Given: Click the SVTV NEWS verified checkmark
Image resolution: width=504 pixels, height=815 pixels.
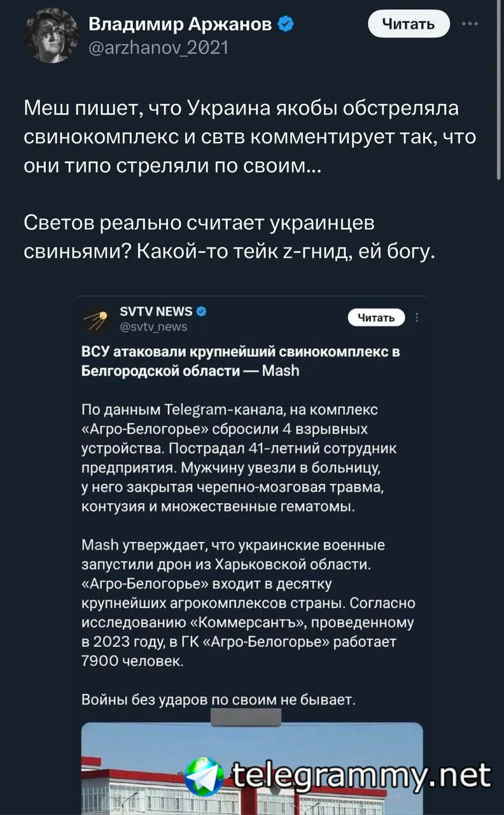Looking at the screenshot, I should click(201, 311).
